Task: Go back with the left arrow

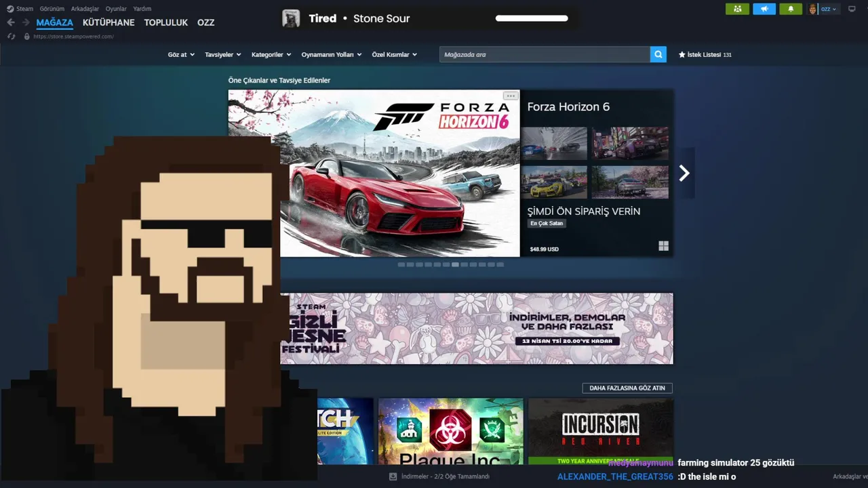Action: click(11, 22)
